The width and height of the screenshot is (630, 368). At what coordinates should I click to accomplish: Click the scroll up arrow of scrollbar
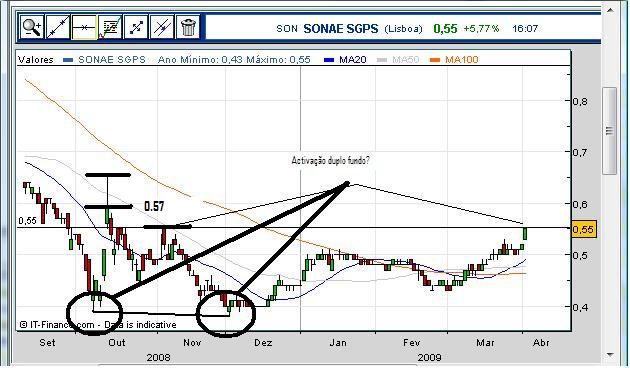click(610, 10)
